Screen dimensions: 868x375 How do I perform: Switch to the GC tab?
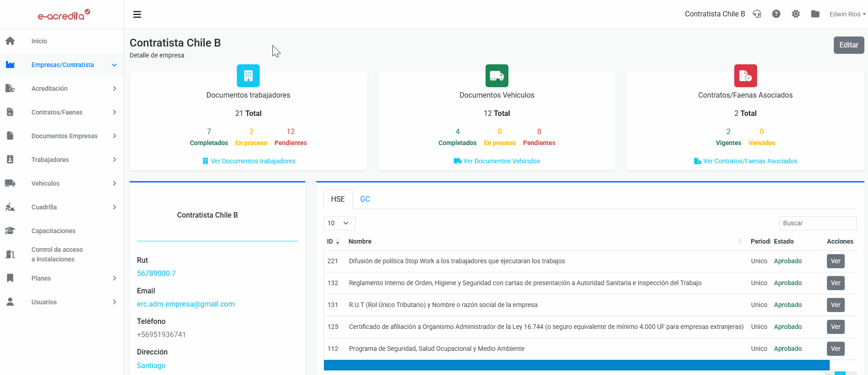click(365, 199)
